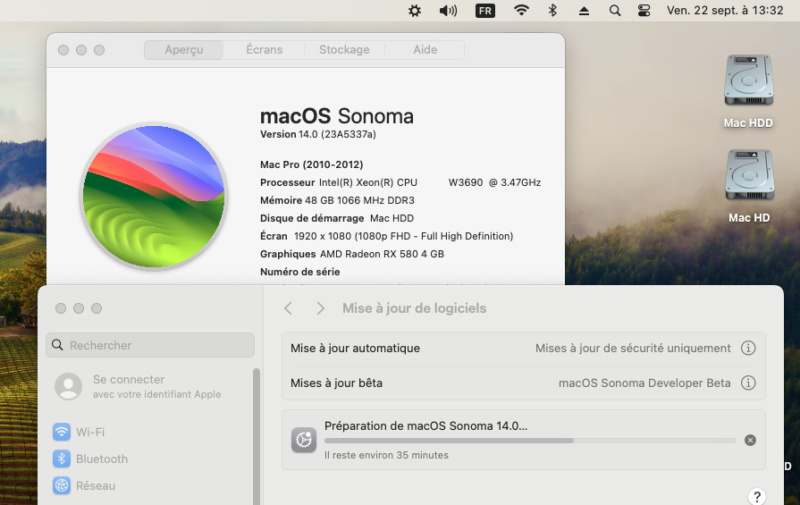The height and width of the screenshot is (505, 800).
Task: Select the Mac HD desktop drive
Action: pyautogui.click(x=749, y=186)
